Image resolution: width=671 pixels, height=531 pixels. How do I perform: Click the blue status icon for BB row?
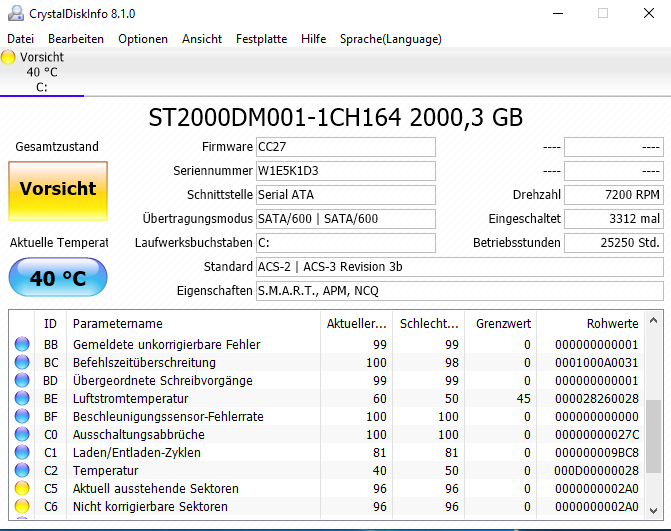pos(22,344)
